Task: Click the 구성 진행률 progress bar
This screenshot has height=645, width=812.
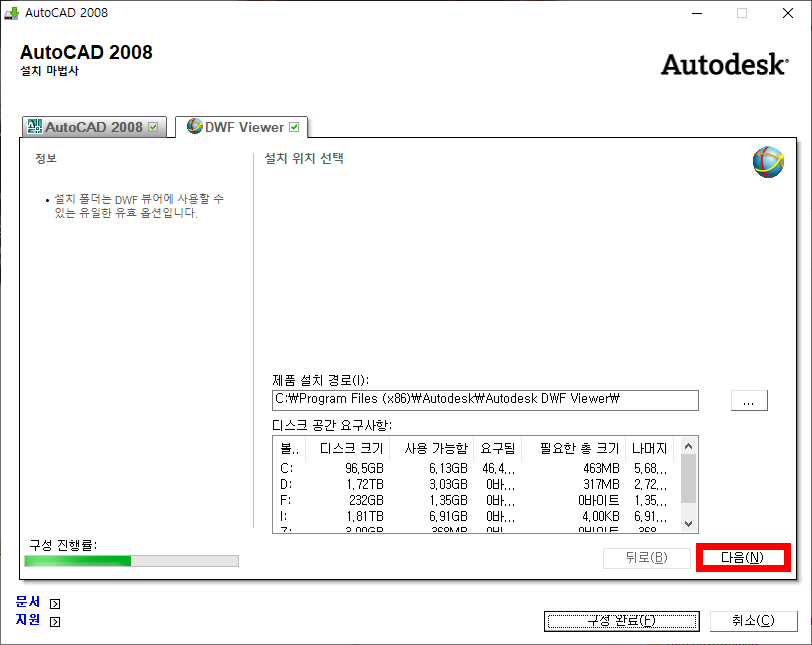Action: point(132,561)
